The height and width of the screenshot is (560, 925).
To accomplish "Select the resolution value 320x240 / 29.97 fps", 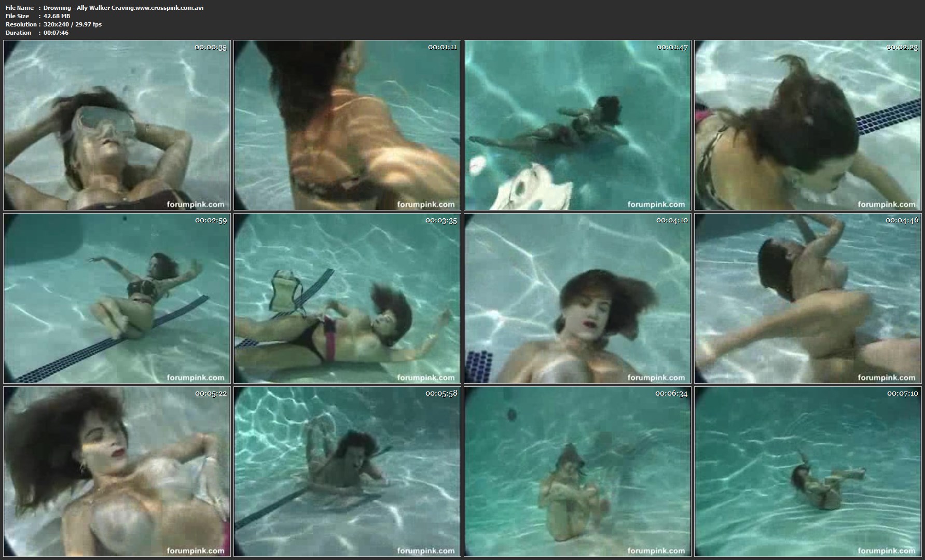I will pos(73,24).
